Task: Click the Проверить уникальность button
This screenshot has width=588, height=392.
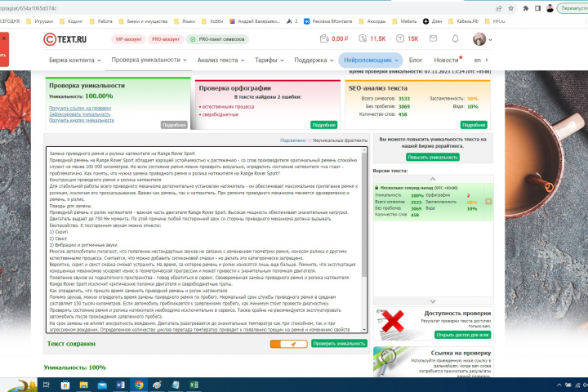Action: click(x=339, y=344)
